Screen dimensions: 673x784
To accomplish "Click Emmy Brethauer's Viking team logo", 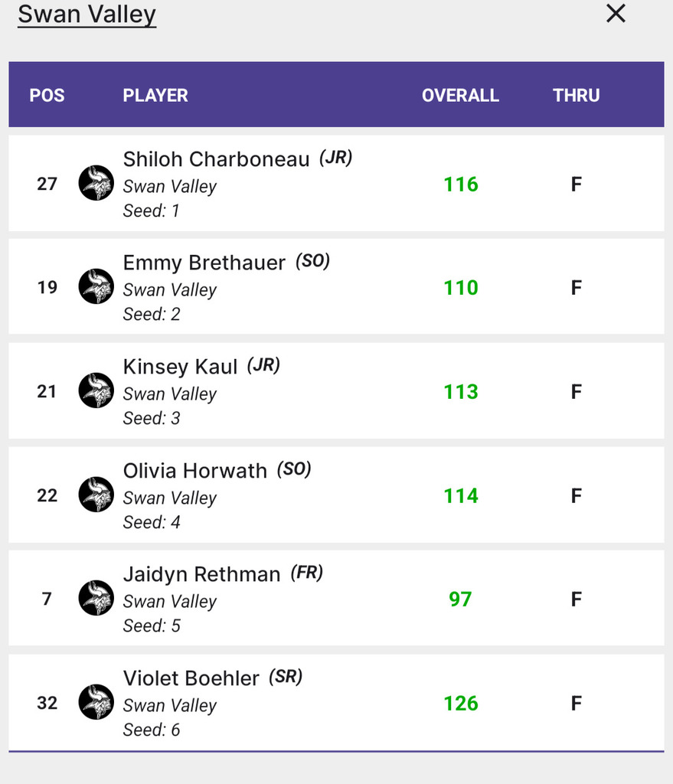I will (96, 287).
